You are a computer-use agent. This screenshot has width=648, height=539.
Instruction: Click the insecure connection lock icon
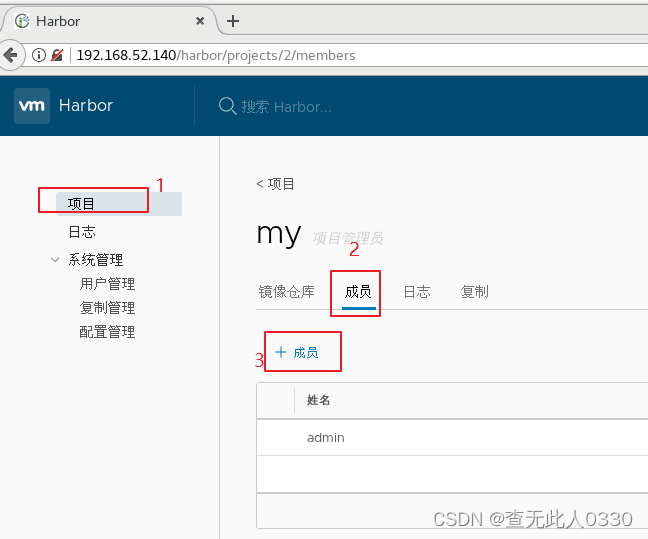[57, 55]
